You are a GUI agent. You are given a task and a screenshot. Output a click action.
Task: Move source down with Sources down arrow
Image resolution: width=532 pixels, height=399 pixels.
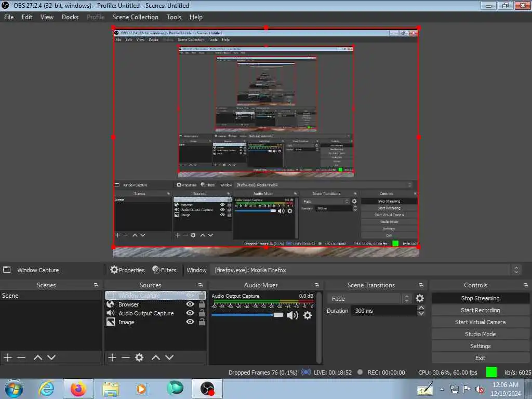click(169, 357)
